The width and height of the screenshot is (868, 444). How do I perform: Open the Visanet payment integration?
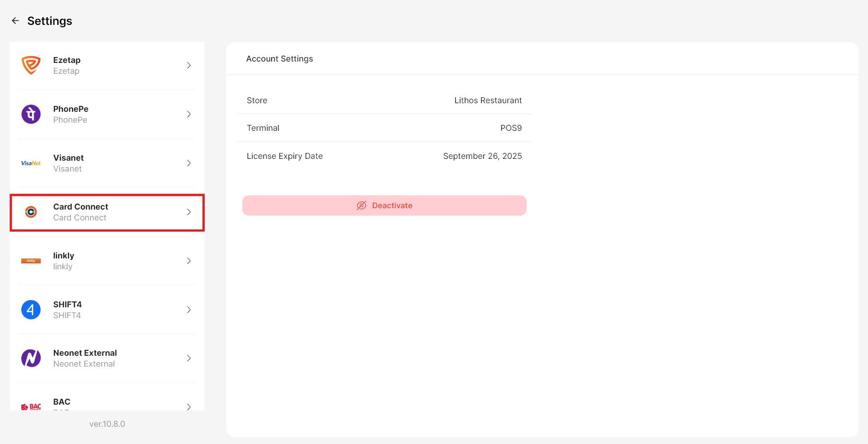(107, 163)
